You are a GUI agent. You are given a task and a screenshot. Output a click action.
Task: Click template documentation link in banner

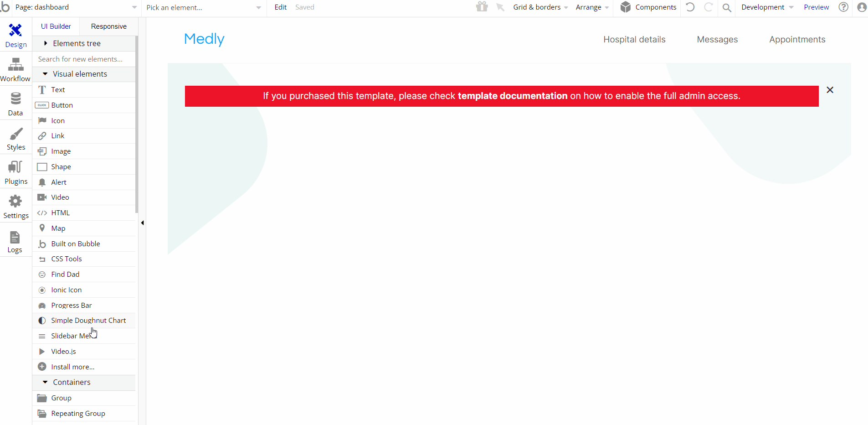tap(513, 96)
